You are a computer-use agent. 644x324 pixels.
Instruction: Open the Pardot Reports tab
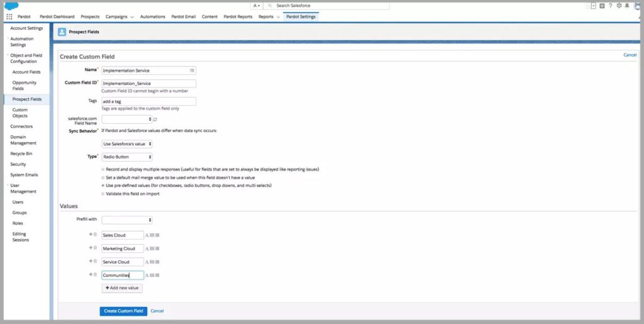point(238,17)
